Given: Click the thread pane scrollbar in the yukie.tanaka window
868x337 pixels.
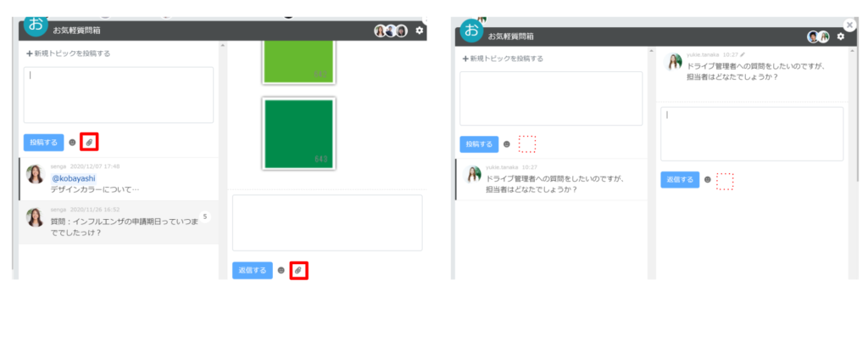Looking at the screenshot, I should point(853,164).
